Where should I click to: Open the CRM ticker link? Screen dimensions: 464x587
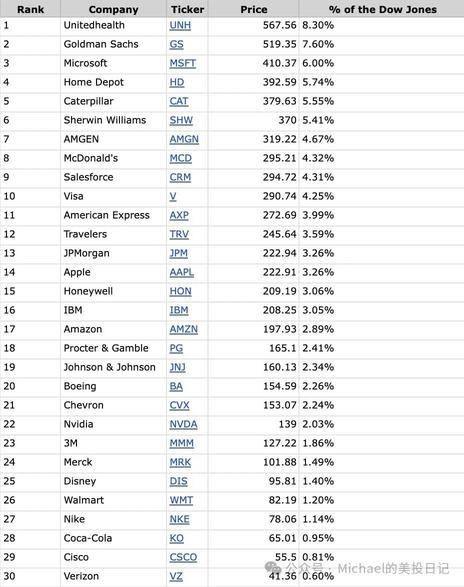[180, 177]
